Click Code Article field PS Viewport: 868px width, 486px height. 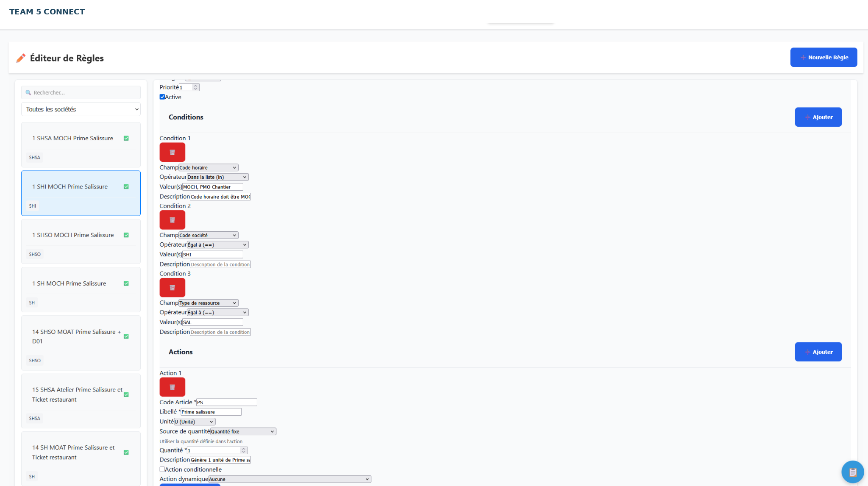point(226,403)
